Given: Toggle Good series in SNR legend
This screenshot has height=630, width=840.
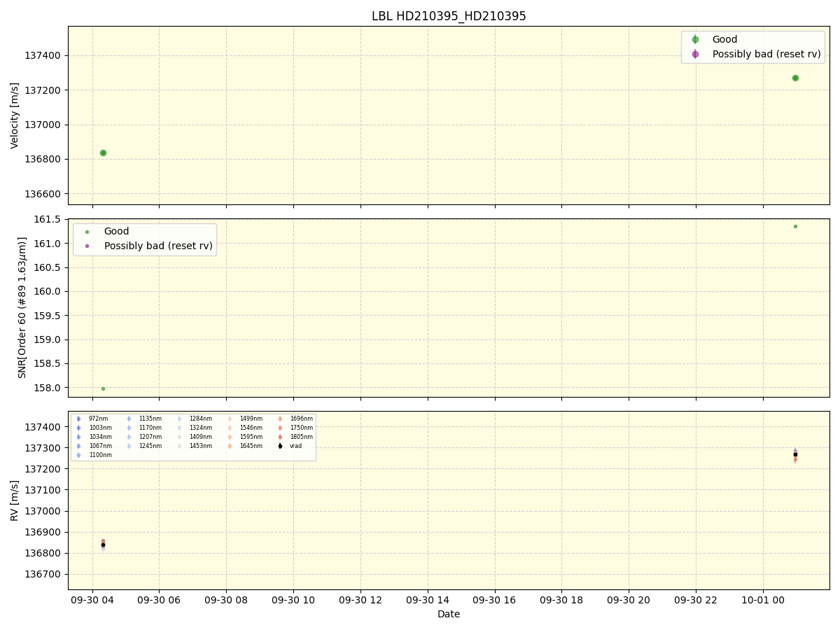Looking at the screenshot, I should point(87,232).
